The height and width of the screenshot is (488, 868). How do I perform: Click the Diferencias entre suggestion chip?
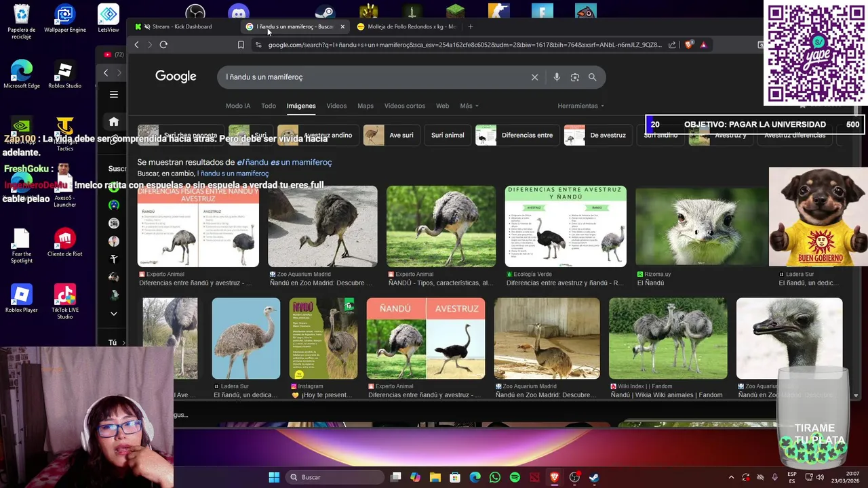(517, 135)
